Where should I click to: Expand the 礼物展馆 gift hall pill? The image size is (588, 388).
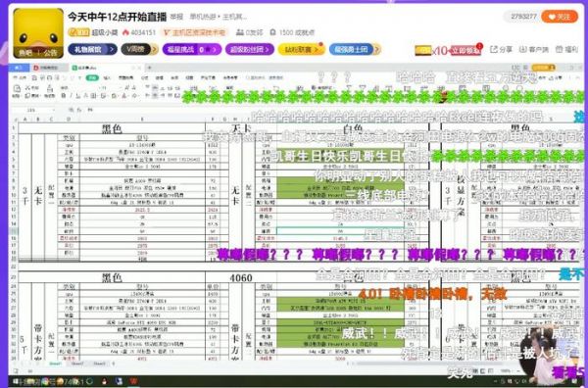click(93, 49)
